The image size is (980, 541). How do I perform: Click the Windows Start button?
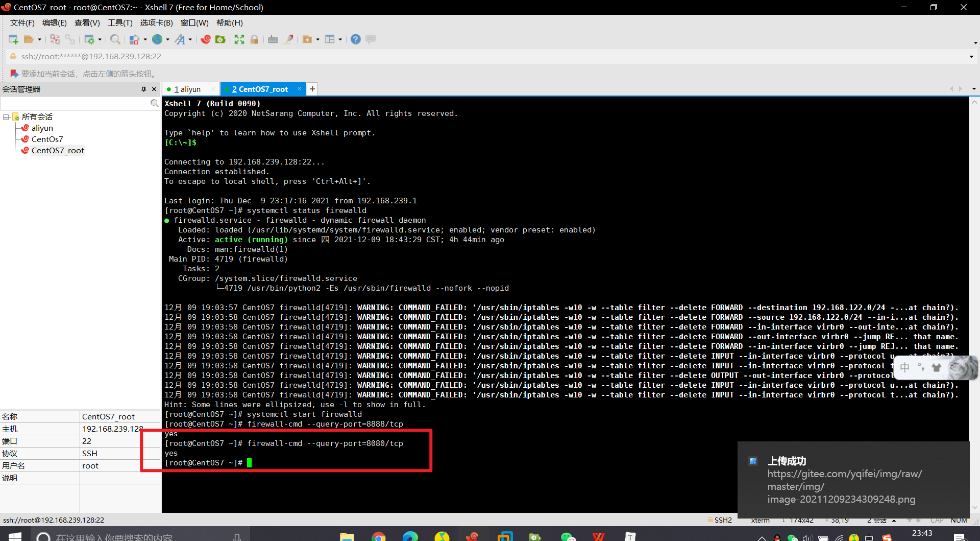(15, 536)
